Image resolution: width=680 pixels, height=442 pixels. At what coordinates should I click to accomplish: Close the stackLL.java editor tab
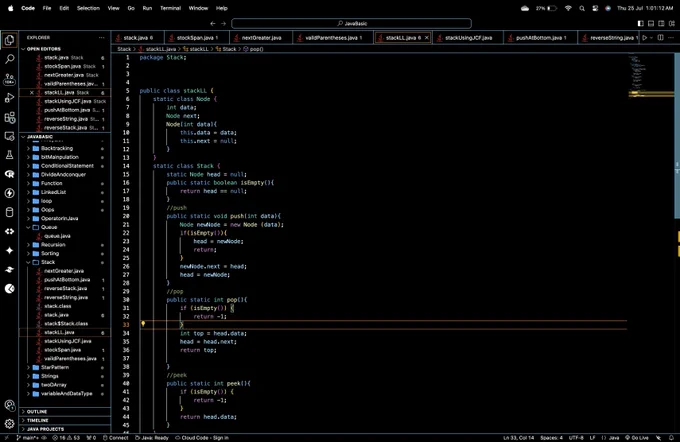(426, 38)
